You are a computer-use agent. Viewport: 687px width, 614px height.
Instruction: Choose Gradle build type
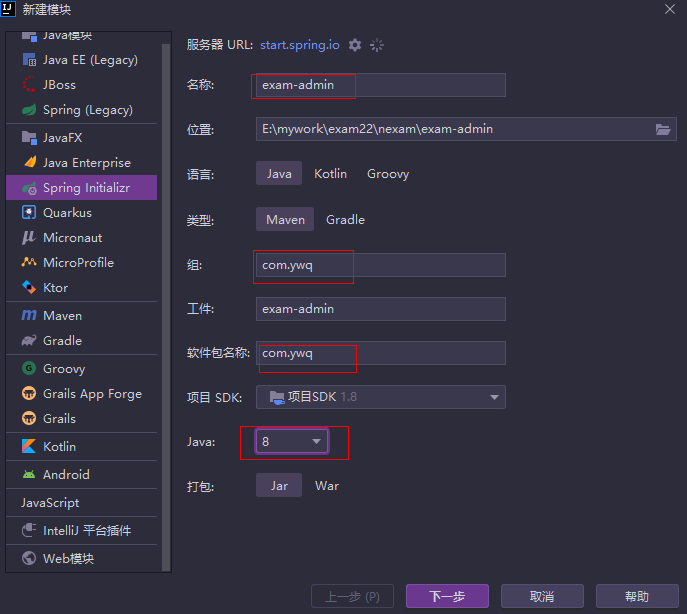pos(345,219)
